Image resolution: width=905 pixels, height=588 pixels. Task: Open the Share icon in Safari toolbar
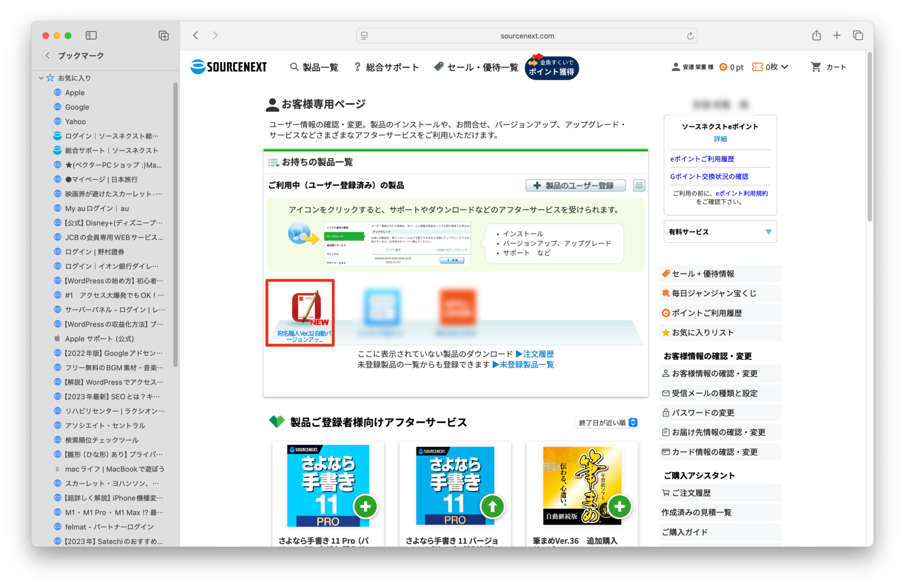pos(816,35)
